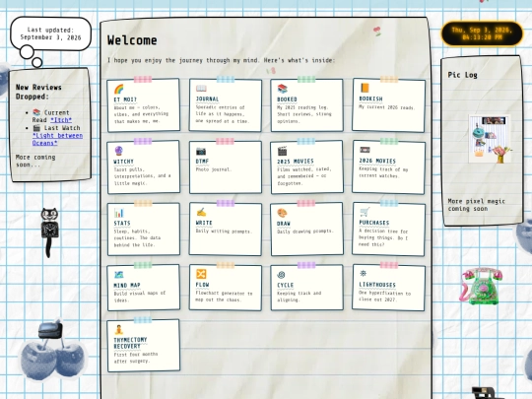This screenshot has width=532, height=399.
Task: Click the map icon on Mind Map card
Action: [x=119, y=275]
